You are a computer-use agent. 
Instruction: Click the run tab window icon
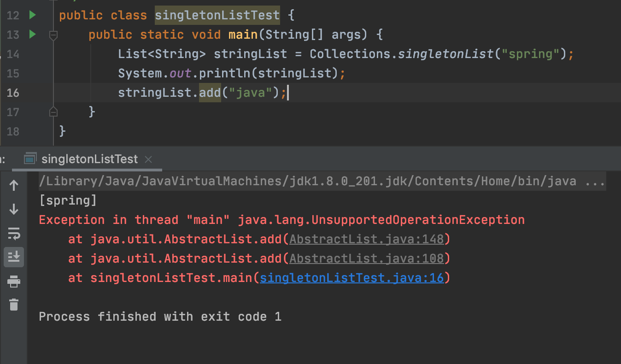[x=30, y=159]
